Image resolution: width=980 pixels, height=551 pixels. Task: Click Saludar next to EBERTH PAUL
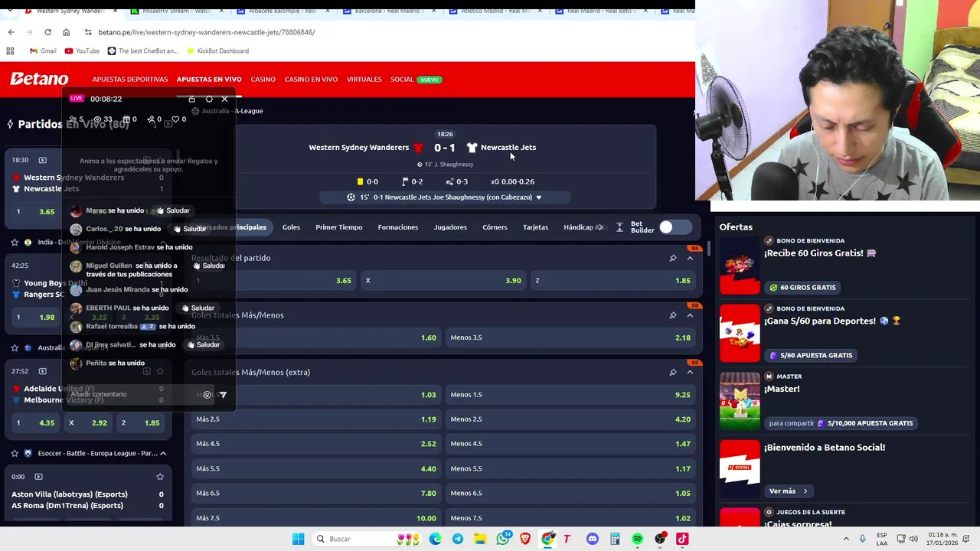pyautogui.click(x=198, y=308)
